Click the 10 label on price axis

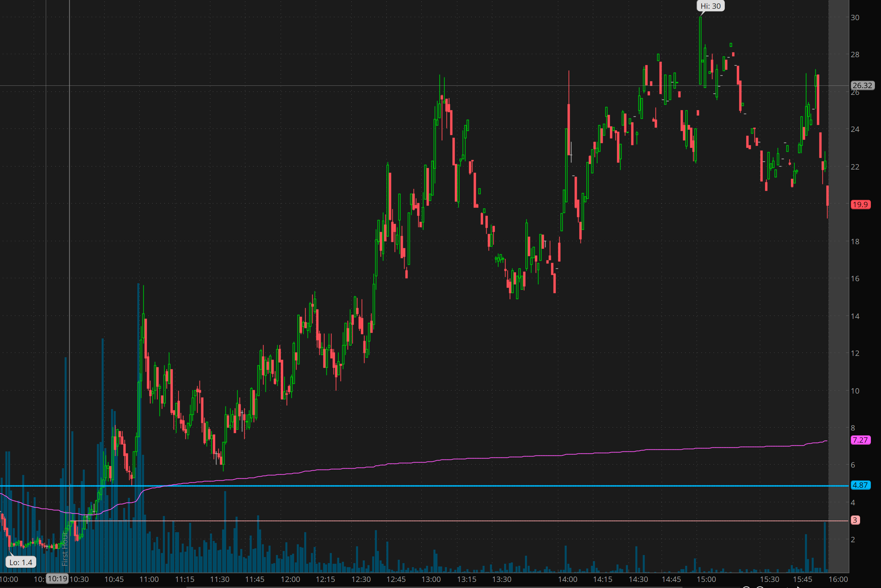(855, 391)
